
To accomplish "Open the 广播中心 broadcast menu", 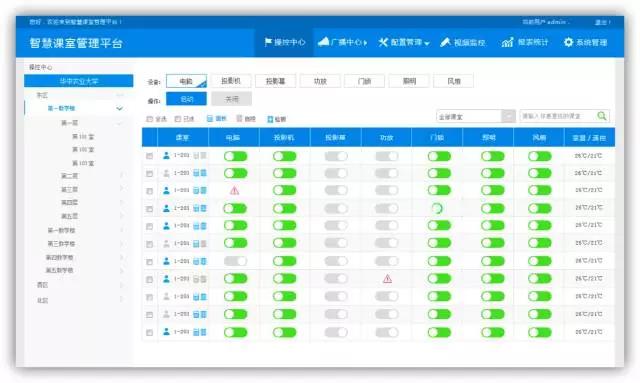I will click(342, 42).
